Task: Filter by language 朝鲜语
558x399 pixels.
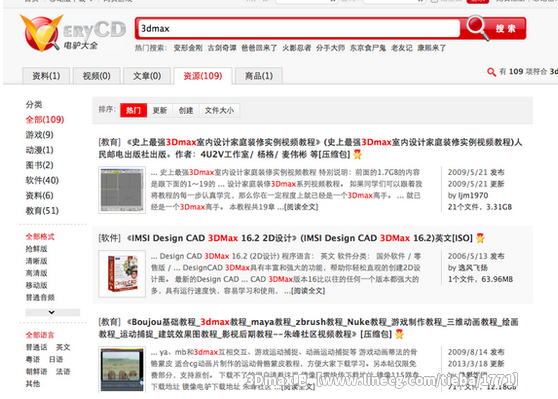Action: point(36,371)
